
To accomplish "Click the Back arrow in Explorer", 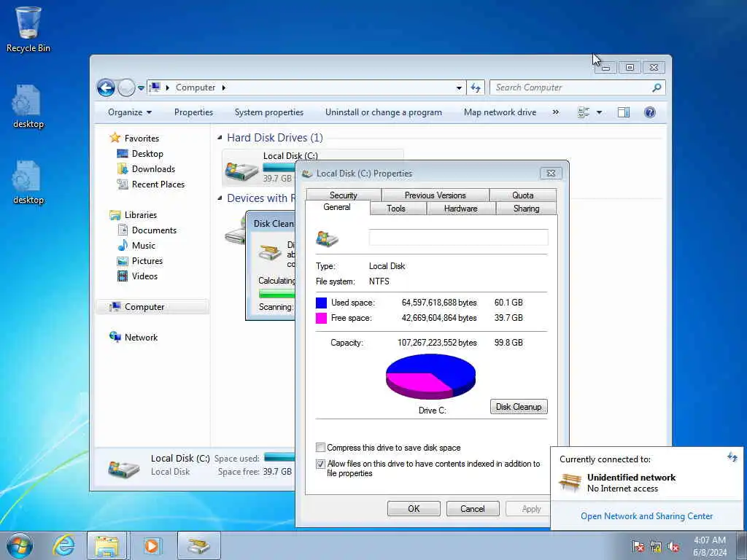I will (106, 87).
